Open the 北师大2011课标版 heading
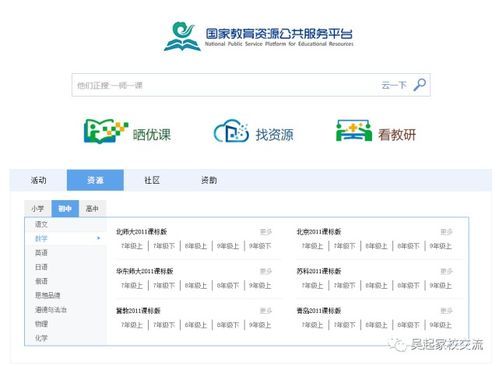 pos(141,232)
